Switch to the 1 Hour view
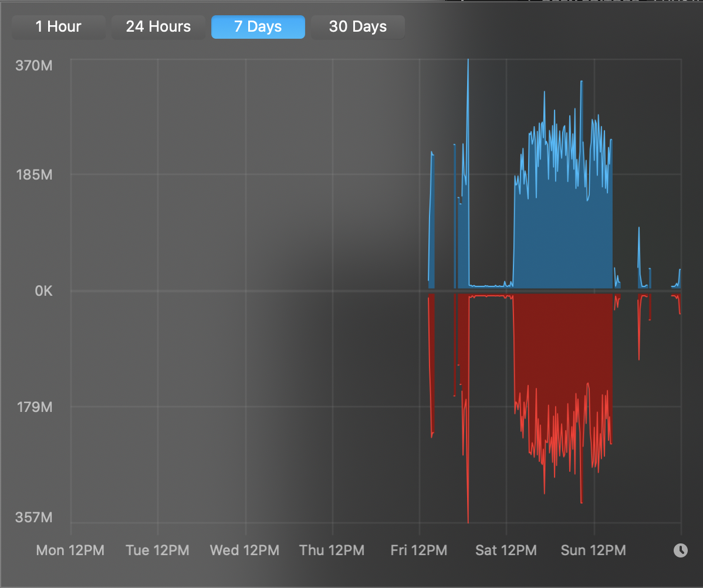703x588 pixels. click(58, 27)
